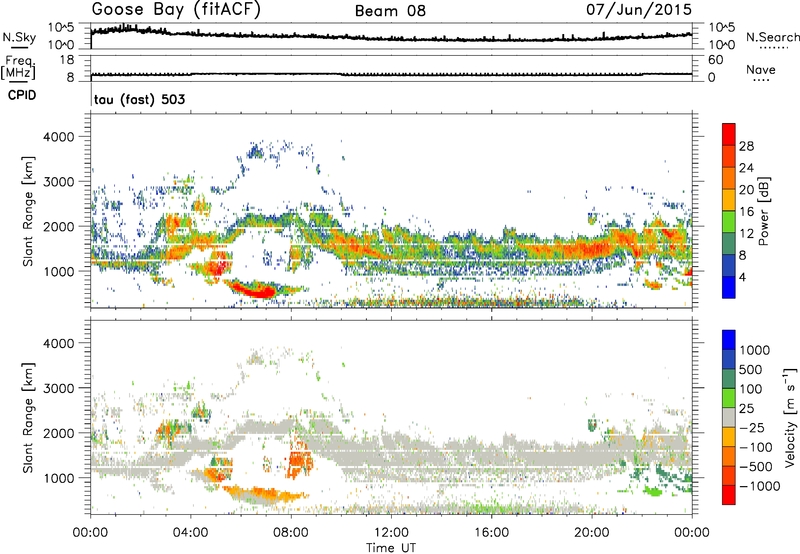The image size is (800, 554).
Task: Click the 'Nave' label
Action: (x=761, y=70)
